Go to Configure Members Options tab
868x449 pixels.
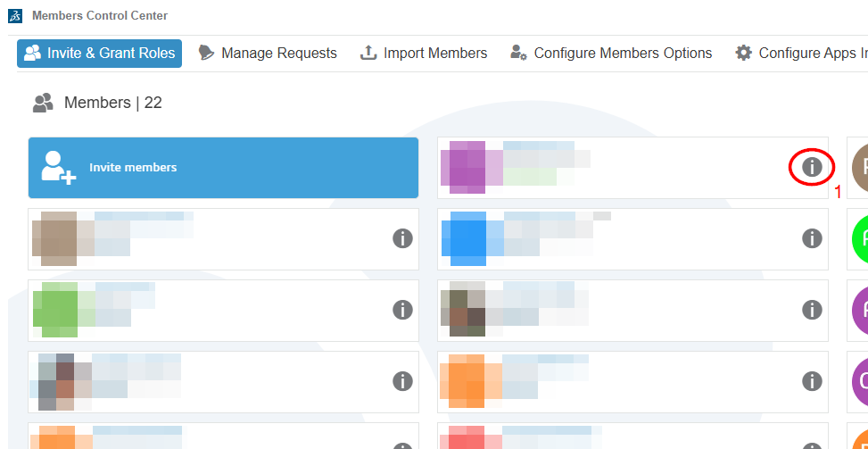pos(611,54)
